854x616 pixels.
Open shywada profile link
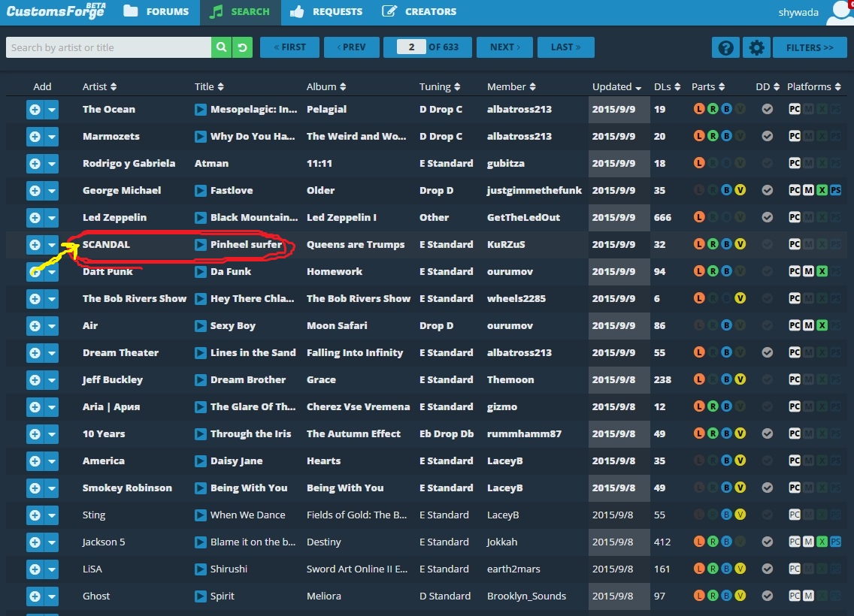tap(798, 13)
